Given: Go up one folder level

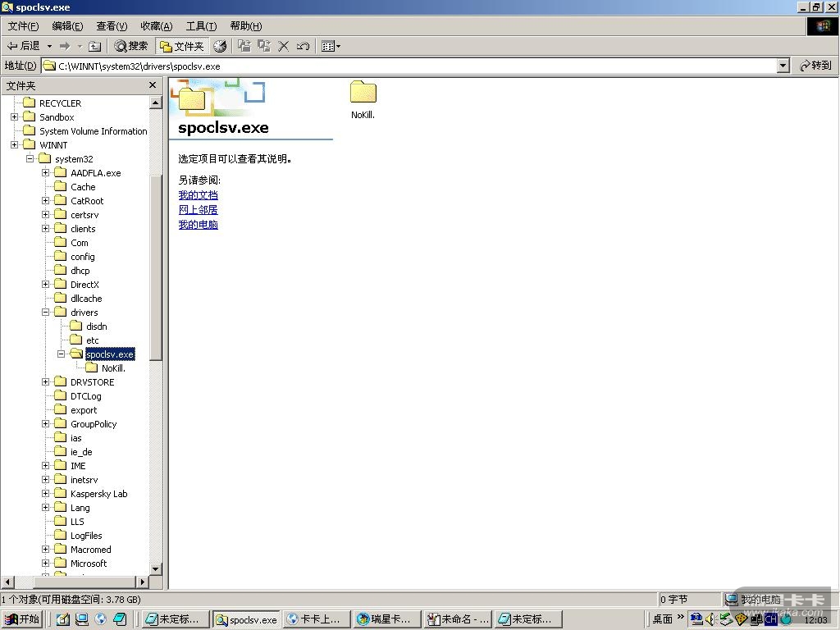Looking at the screenshot, I should pyautogui.click(x=94, y=46).
